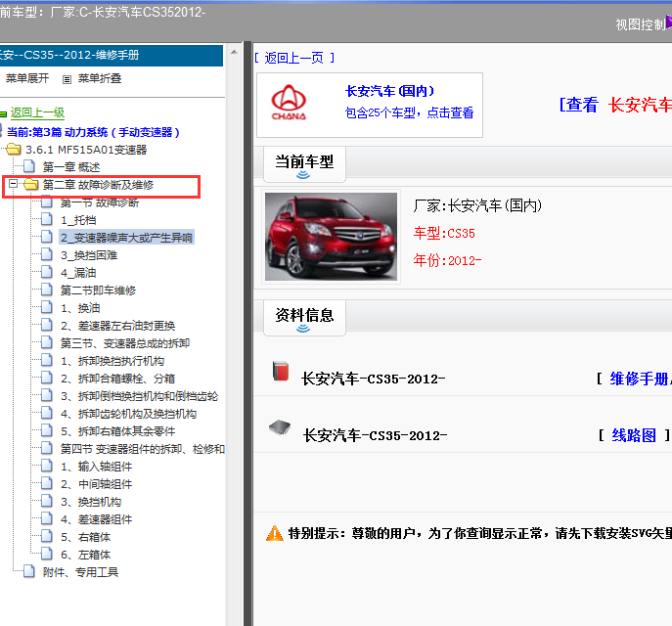This screenshot has height=626, width=672.
Task: Click the page icon beside 第一章 概述
Action: pos(29,166)
